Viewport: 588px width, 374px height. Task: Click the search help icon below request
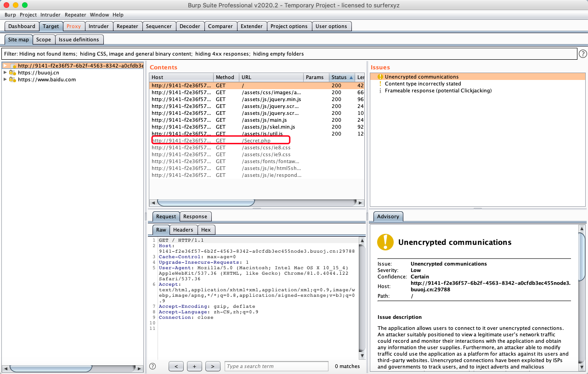pyautogui.click(x=153, y=366)
